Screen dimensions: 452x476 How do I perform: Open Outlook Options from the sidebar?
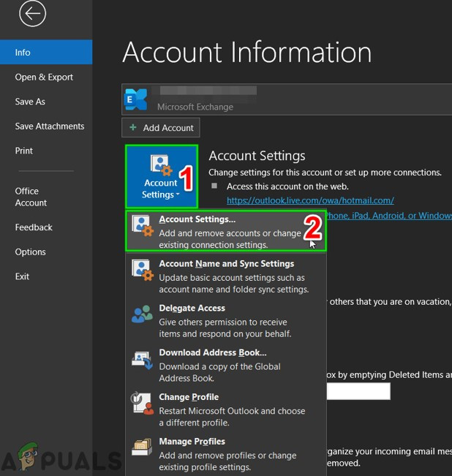pos(30,252)
